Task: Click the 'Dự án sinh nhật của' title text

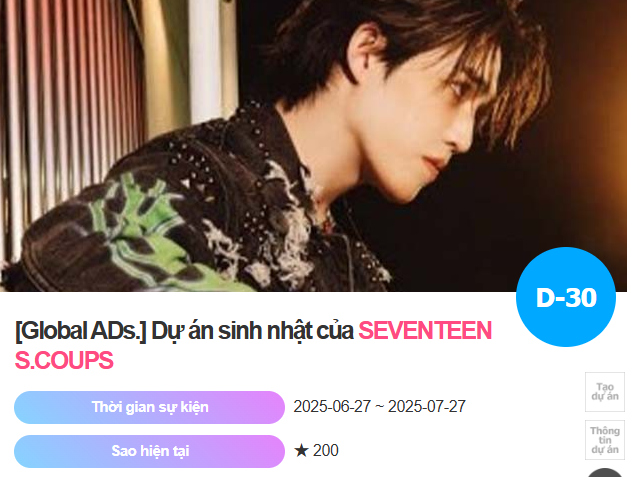Action: (252, 331)
